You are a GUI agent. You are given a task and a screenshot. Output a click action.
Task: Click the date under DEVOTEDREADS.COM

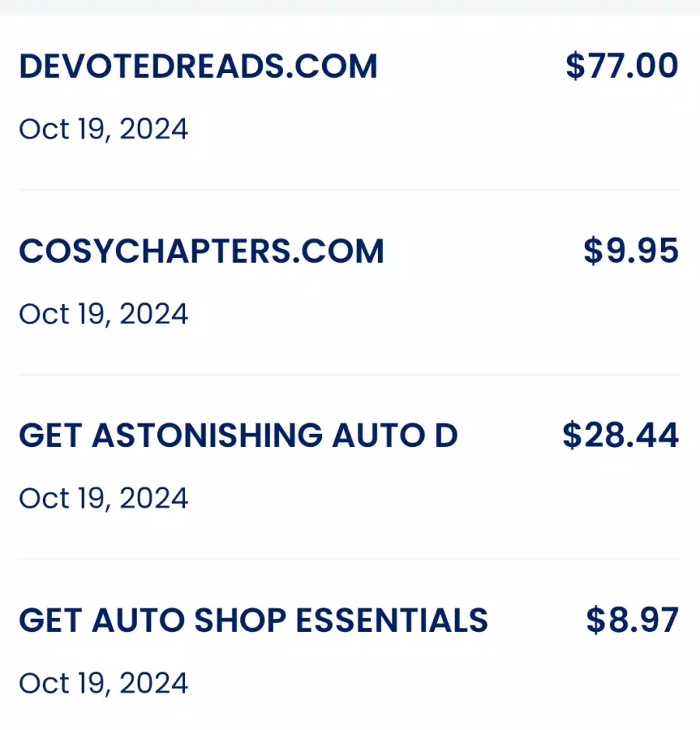[103, 129]
